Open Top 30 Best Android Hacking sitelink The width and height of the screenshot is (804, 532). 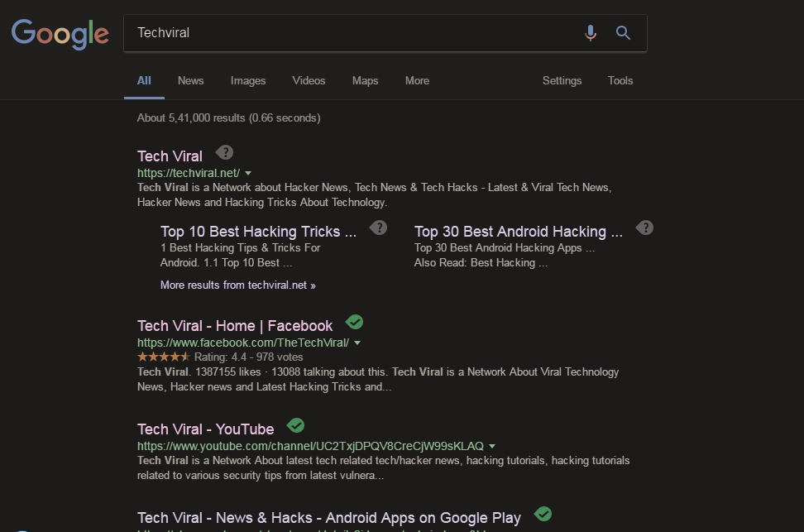pyautogui.click(x=519, y=232)
